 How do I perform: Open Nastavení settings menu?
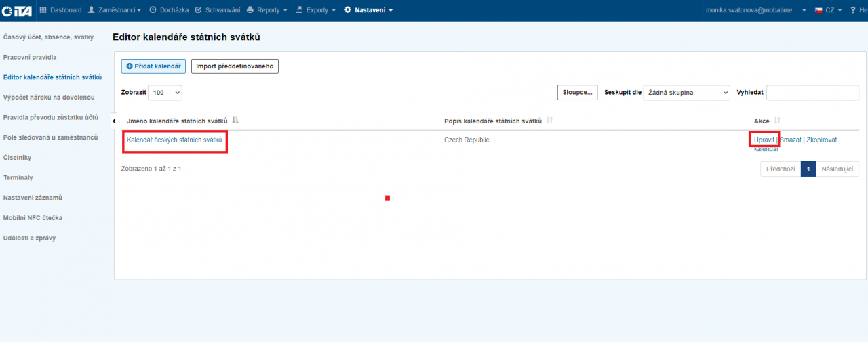[x=369, y=10]
